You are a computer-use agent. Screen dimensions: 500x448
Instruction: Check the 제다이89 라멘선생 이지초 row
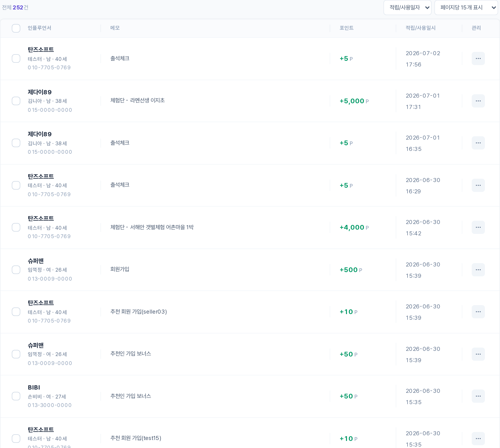point(16,101)
